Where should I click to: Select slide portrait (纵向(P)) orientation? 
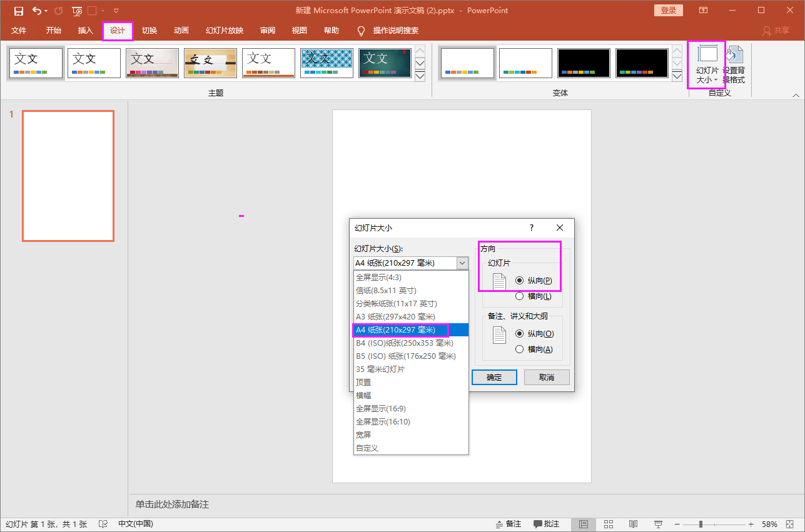[x=519, y=281]
